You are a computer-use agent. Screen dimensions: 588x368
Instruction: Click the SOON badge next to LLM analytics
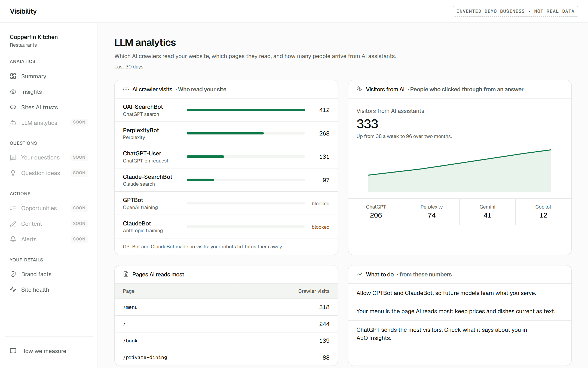tap(79, 122)
